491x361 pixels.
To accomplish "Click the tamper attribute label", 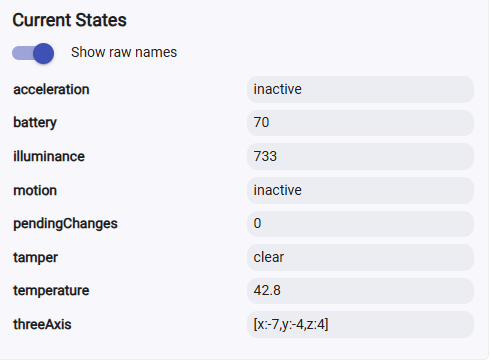I will click(35, 258).
